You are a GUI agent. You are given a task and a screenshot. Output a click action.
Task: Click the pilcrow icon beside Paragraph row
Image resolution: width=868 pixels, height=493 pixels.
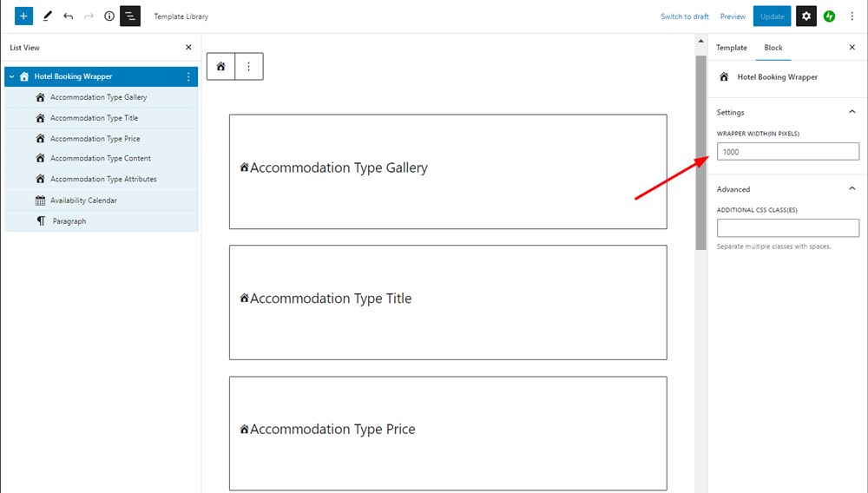pyautogui.click(x=41, y=220)
